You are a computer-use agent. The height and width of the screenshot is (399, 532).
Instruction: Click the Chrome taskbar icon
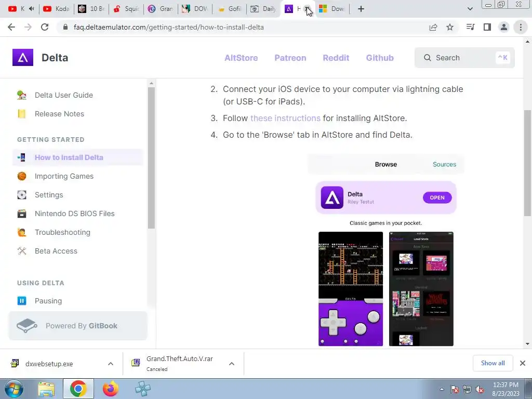[x=78, y=389]
